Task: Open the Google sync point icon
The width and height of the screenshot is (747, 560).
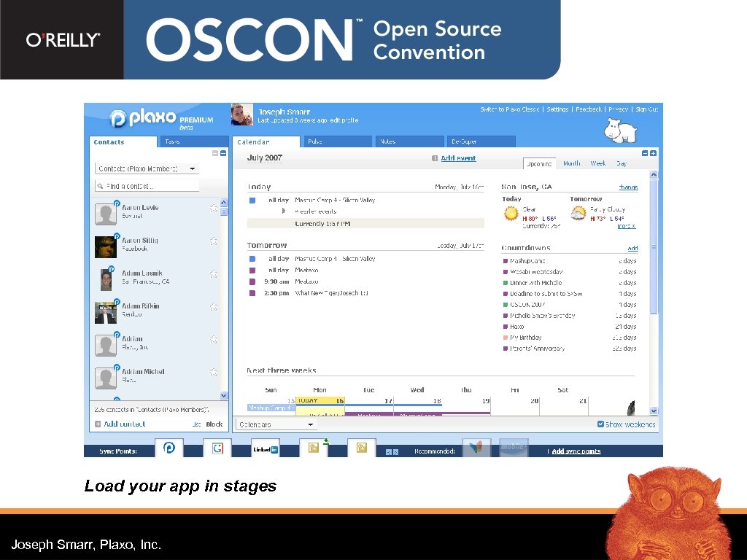Action: [217, 448]
